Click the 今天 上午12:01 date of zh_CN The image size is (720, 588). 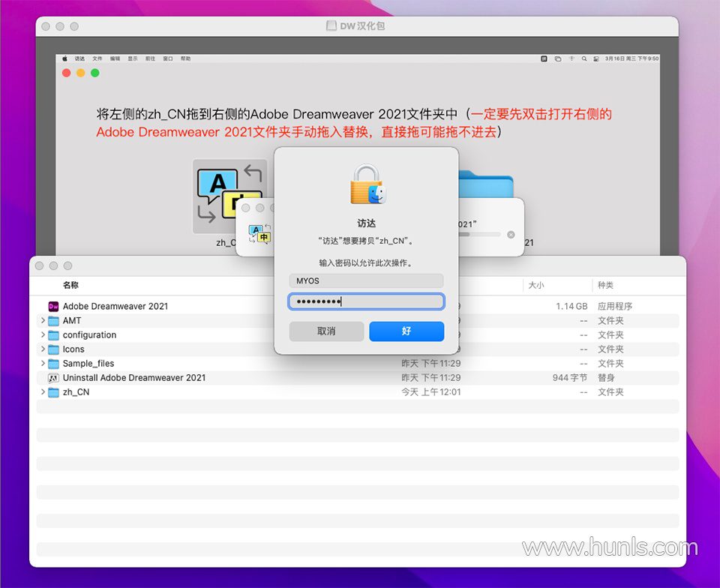[x=431, y=392]
